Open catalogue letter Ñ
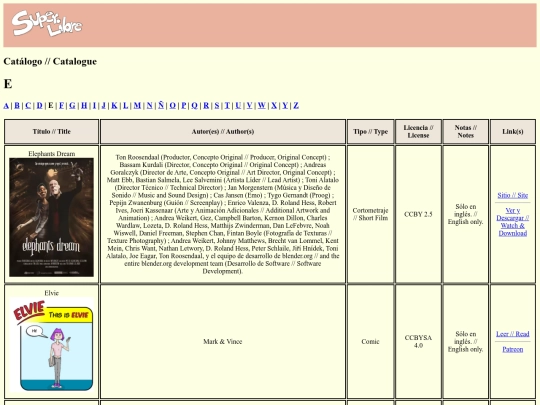540x405 pixels. pyautogui.click(x=161, y=105)
